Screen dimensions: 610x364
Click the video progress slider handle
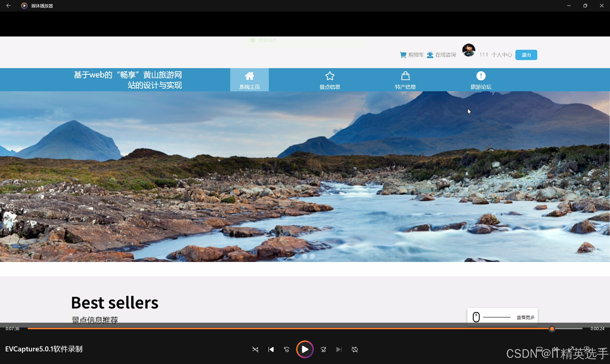[552, 329]
